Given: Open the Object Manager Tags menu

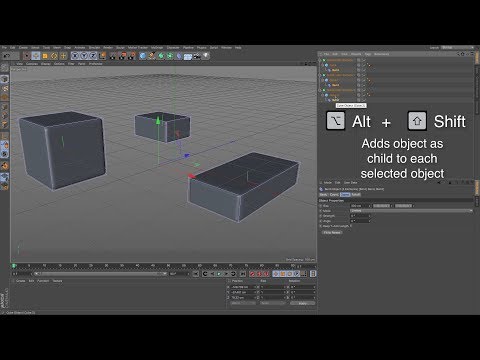Looking at the screenshot, I should pos(368,54).
